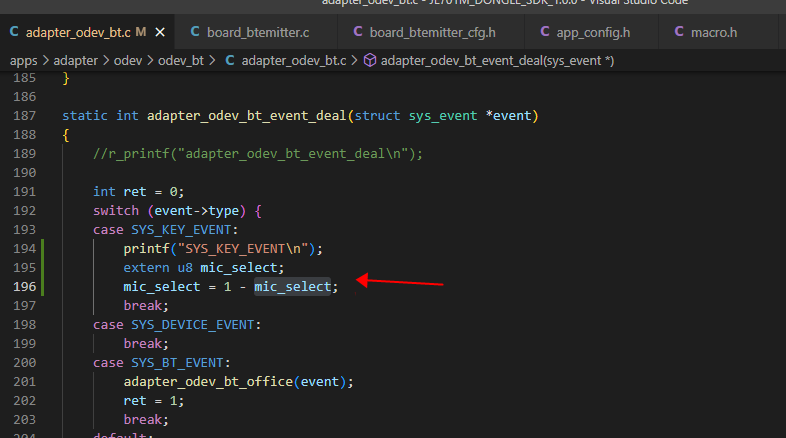Click the 'apps' breadcrumb segment

pos(24,61)
